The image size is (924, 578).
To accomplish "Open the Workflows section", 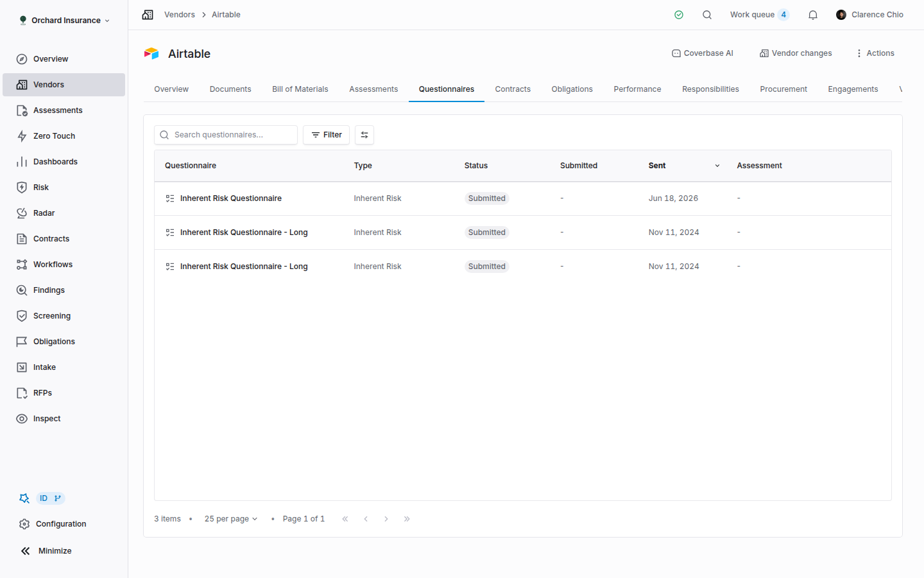I will (x=64, y=265).
